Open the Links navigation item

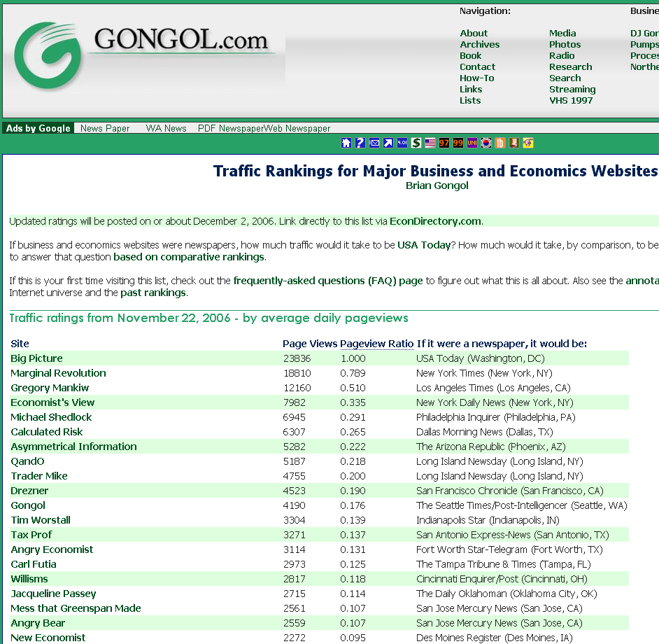[x=471, y=89]
